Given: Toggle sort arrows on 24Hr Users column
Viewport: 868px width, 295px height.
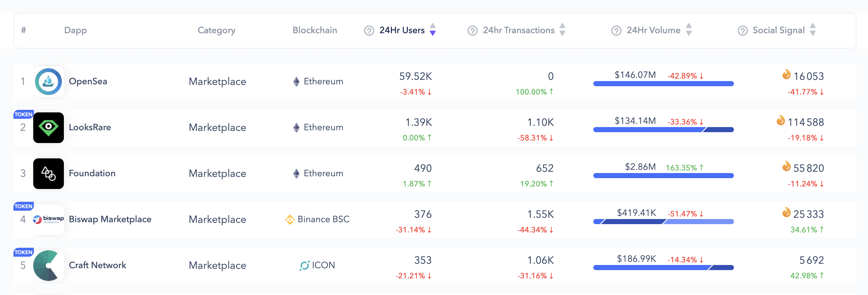Looking at the screenshot, I should click(x=433, y=30).
